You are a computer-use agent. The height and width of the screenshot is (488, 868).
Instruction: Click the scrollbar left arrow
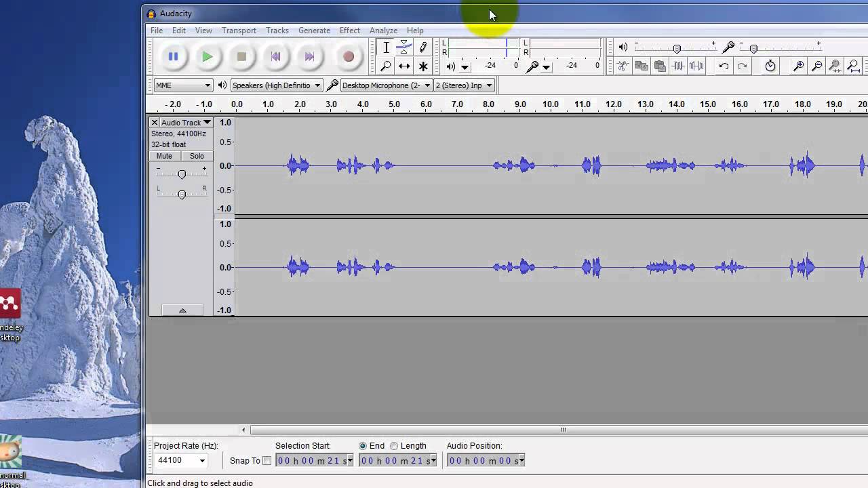243,430
